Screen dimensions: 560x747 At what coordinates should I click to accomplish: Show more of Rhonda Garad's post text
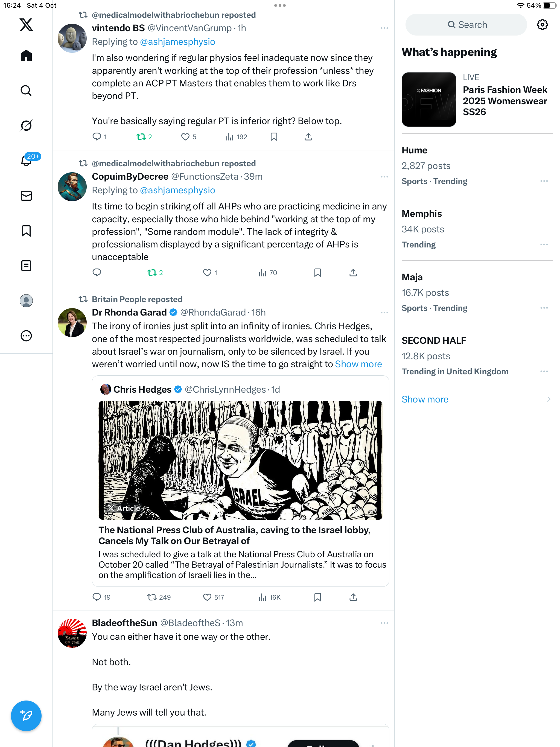point(358,364)
